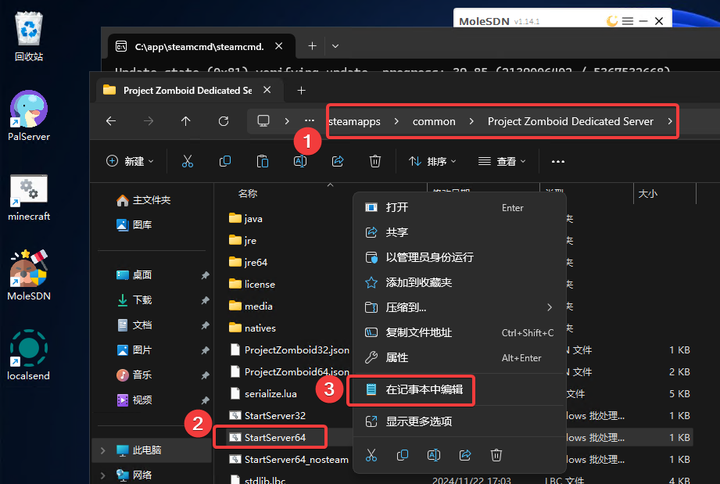Choose 以管理员身份运行 in context menu
The height and width of the screenshot is (484, 720).
(x=430, y=257)
